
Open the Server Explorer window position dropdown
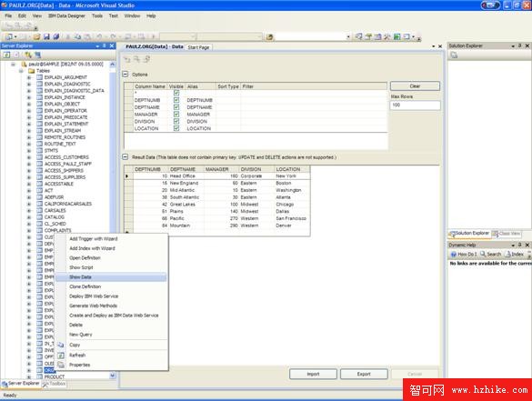tap(97, 45)
